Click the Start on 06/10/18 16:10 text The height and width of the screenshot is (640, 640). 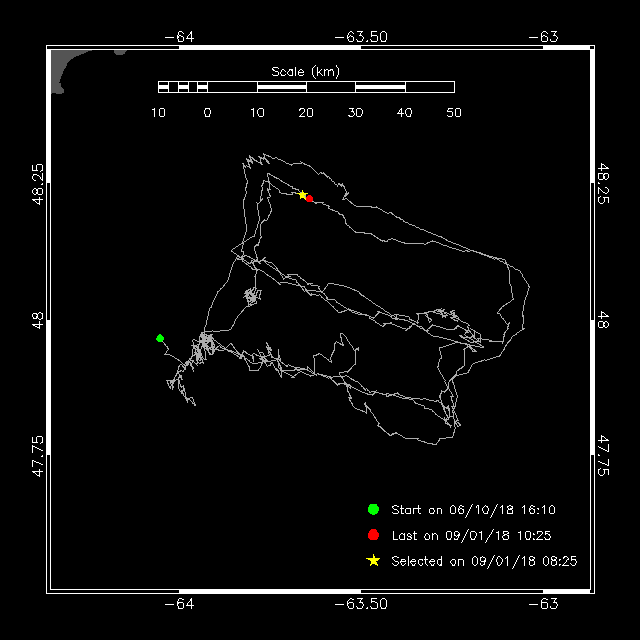point(473,510)
